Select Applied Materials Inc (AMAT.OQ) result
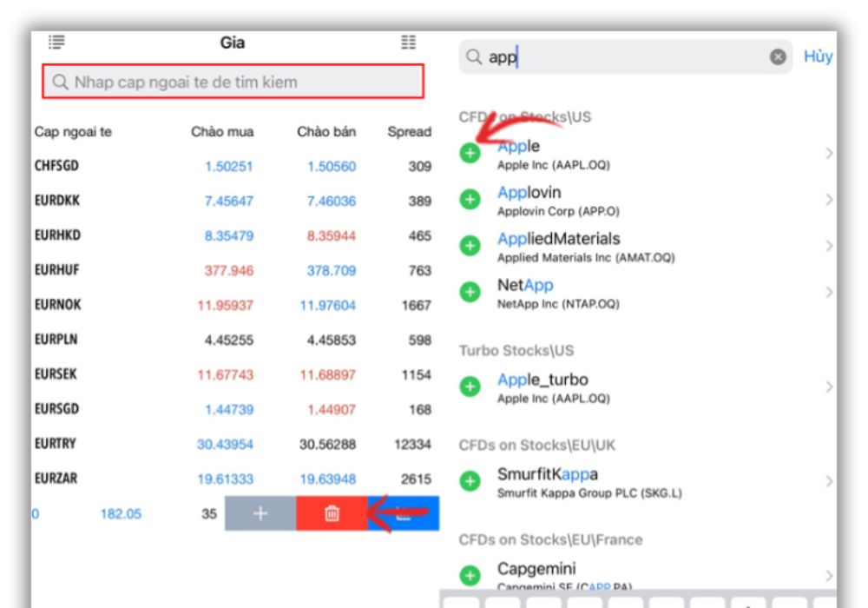The width and height of the screenshot is (868, 608). click(x=586, y=257)
